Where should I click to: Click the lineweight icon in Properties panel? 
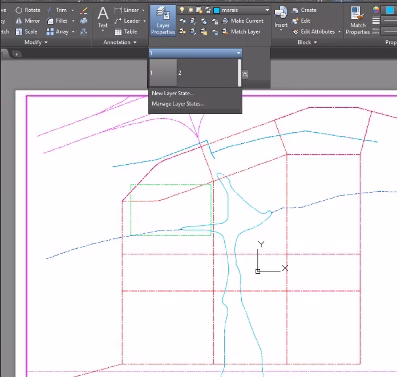(x=376, y=21)
